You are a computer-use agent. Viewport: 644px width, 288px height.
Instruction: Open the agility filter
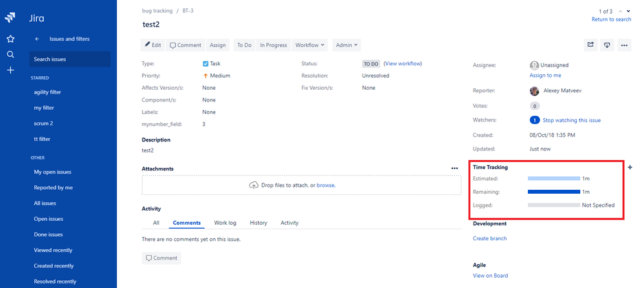[47, 92]
